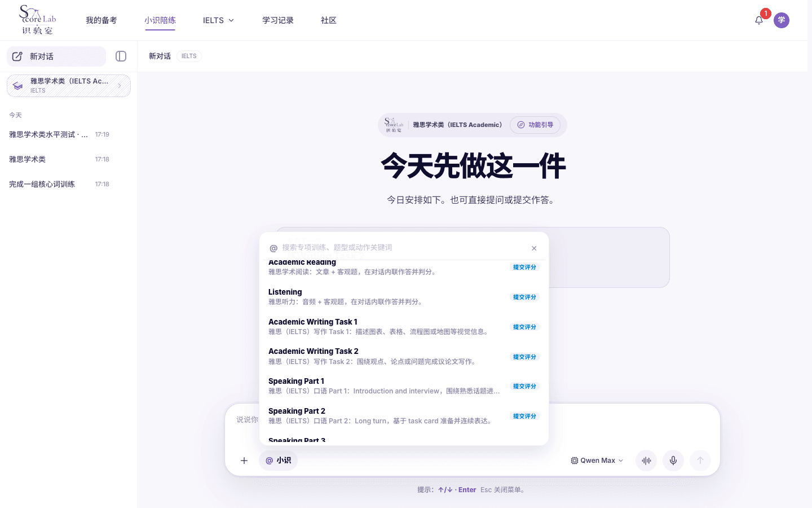Click the 功能引导 button
Screen dimensions: 812x508
[535, 125]
